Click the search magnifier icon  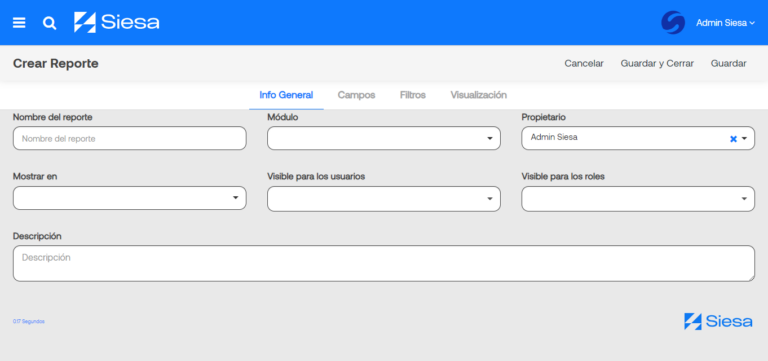[x=49, y=23]
